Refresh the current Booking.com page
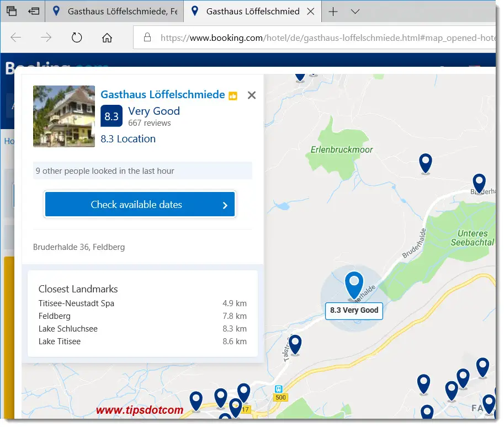 coord(77,38)
